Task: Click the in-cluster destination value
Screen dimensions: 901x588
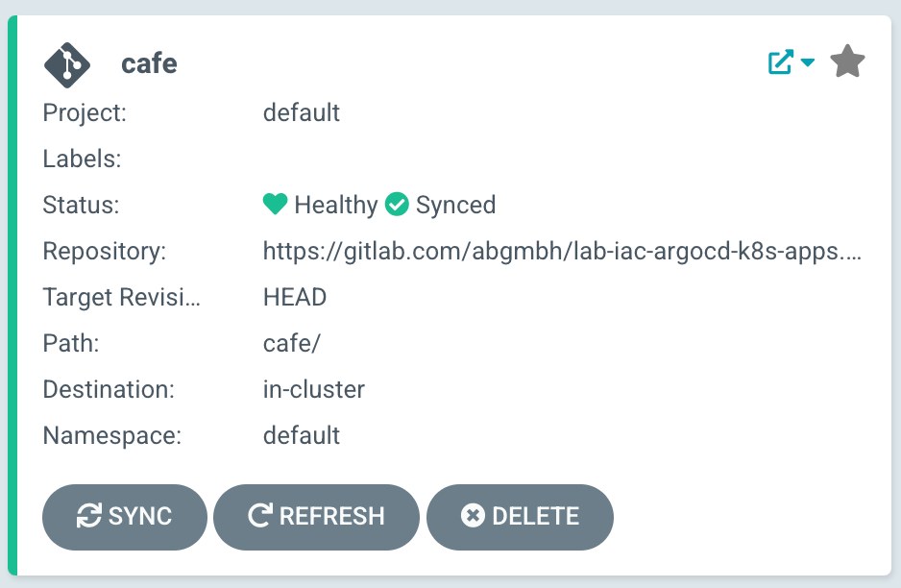Action: [x=314, y=390]
